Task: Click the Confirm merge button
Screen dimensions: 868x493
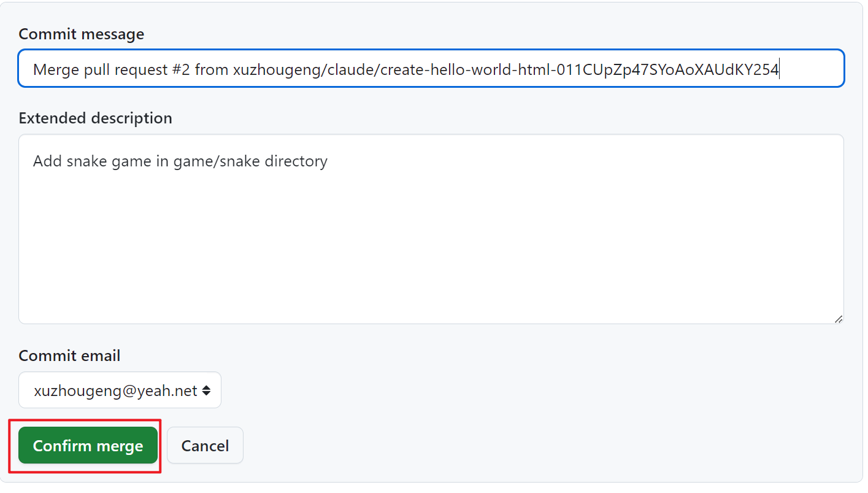Action: click(x=88, y=446)
